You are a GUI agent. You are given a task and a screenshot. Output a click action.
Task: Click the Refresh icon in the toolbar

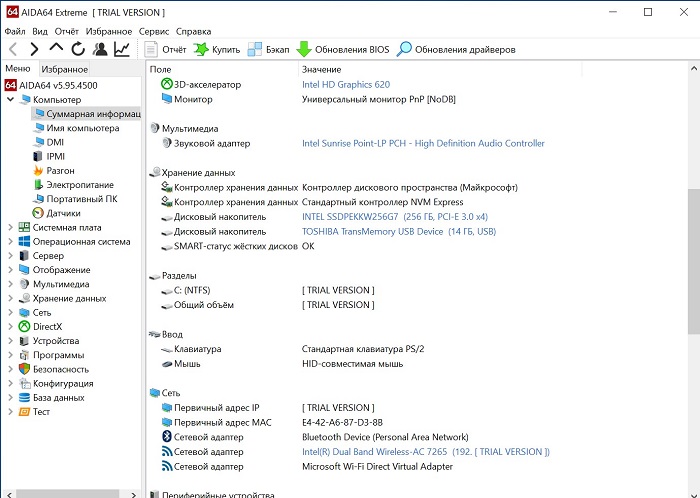78,49
